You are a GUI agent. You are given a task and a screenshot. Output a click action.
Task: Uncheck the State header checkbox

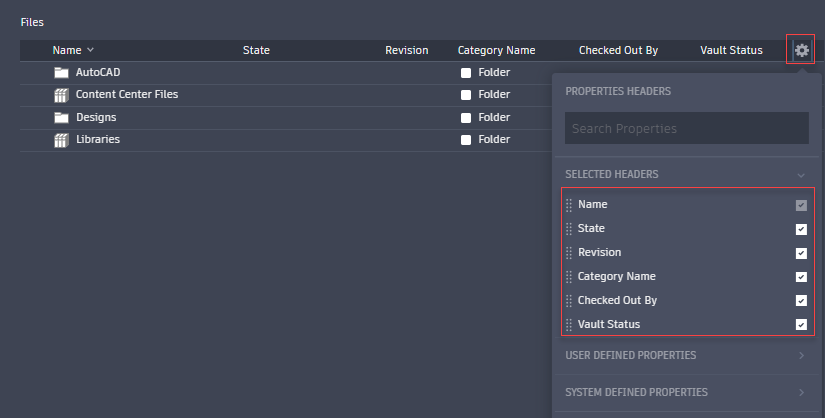point(801,229)
